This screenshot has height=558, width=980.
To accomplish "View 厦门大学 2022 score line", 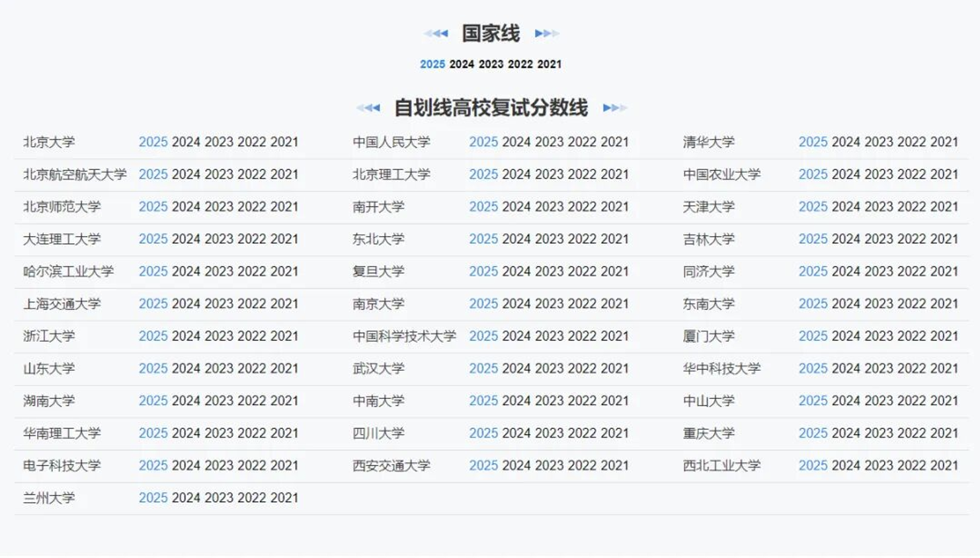I will pos(911,337).
